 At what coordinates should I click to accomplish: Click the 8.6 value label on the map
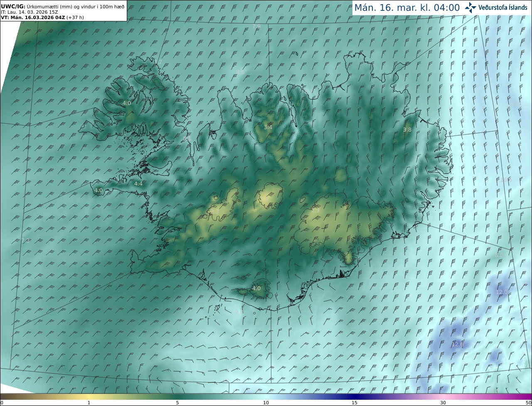[x=240, y=72]
